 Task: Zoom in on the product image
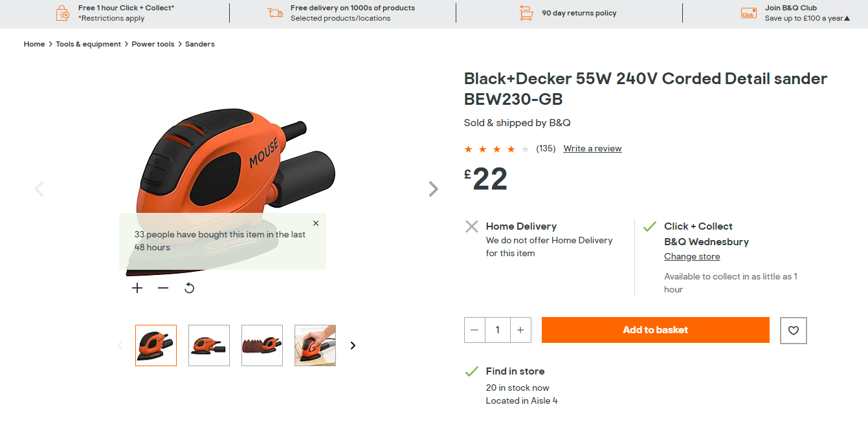point(137,288)
